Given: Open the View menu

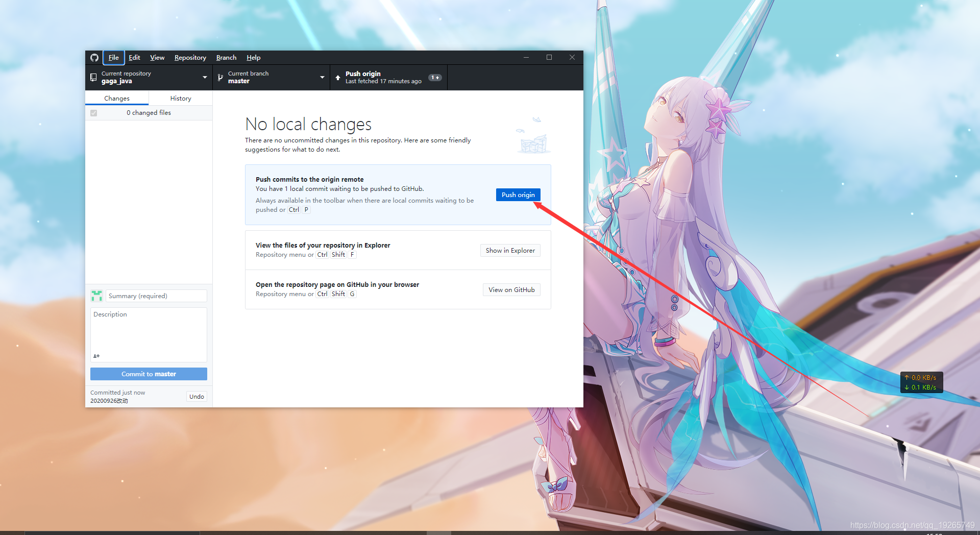Looking at the screenshot, I should [x=157, y=58].
